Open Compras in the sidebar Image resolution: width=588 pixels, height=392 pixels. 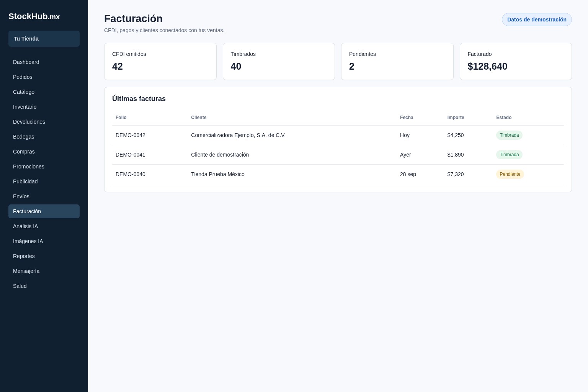coord(44,152)
